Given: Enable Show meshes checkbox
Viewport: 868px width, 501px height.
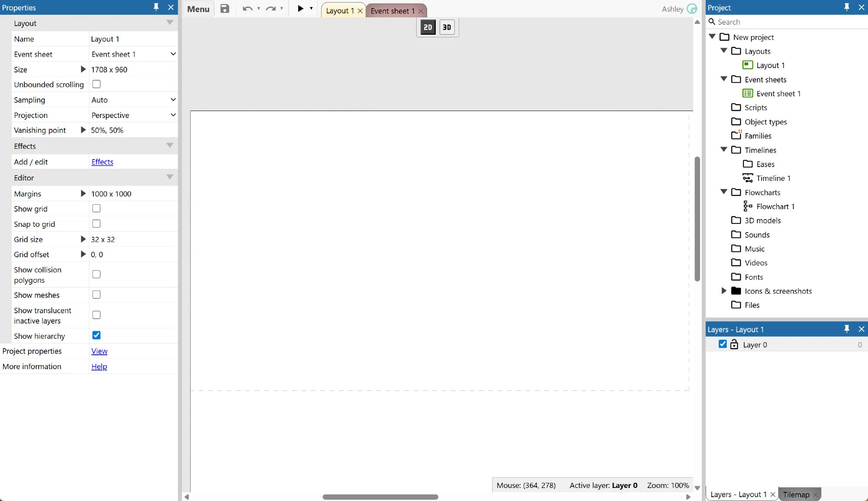Looking at the screenshot, I should pyautogui.click(x=96, y=295).
